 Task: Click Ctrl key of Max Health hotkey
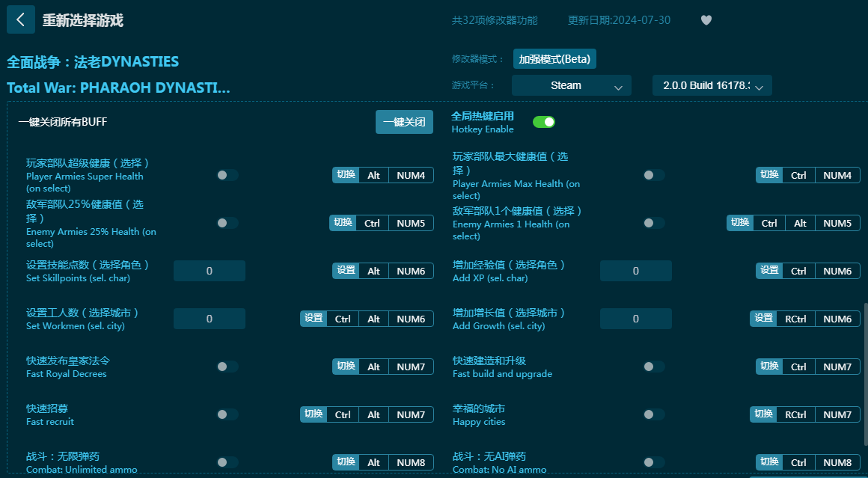798,175
